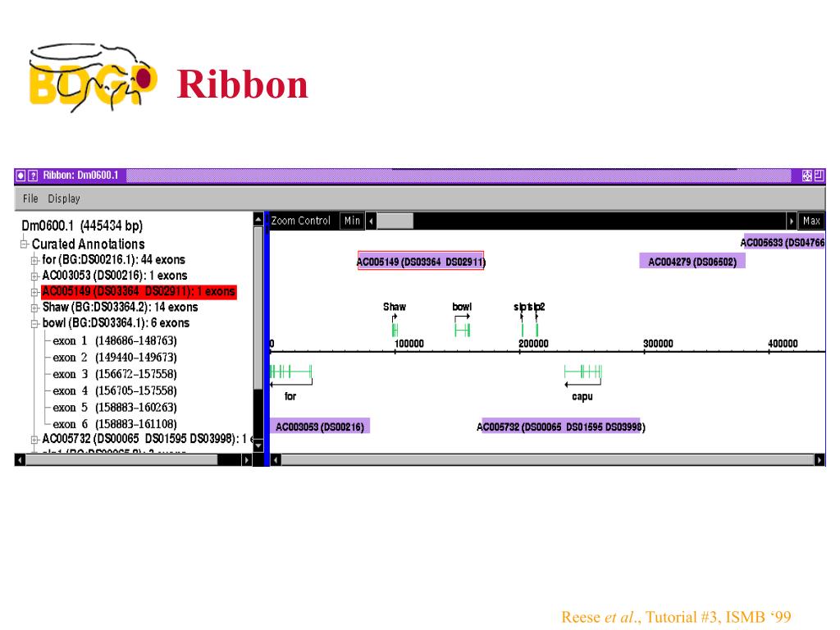Select 'for (BG:DS00216.1): 44 exons' row
Screen dimensions: 840x630
tap(113, 260)
